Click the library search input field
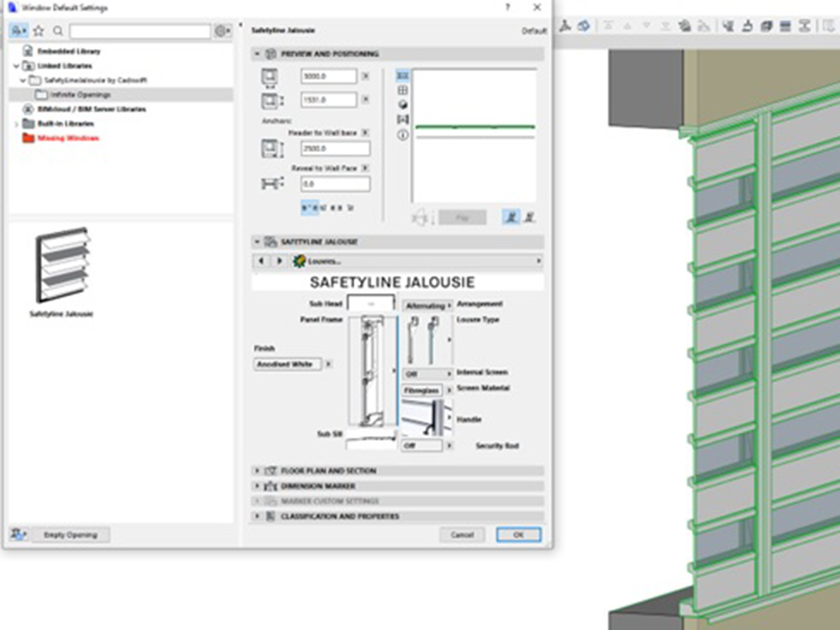Screen dimensions: 840x630 (139, 31)
